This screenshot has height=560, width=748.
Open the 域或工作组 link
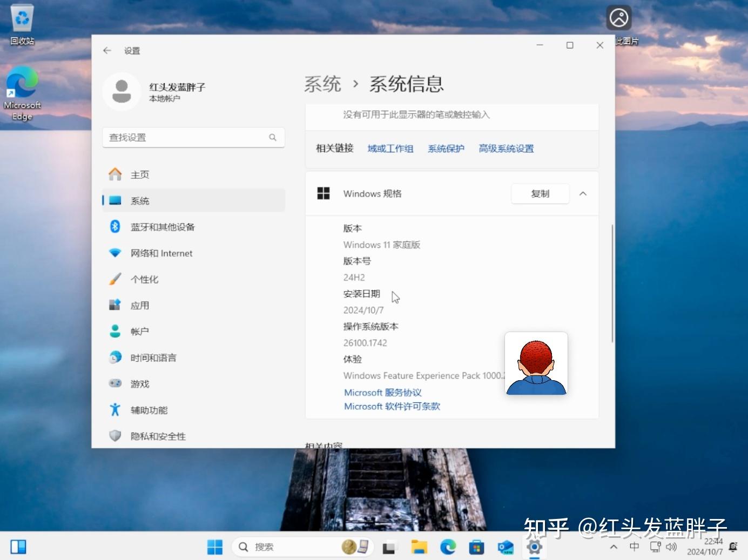coord(390,149)
